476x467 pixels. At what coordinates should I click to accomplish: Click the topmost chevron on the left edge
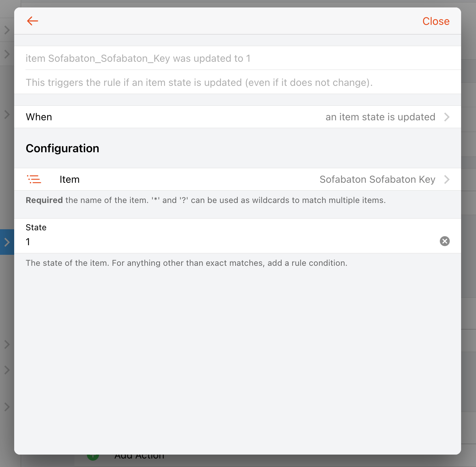7,30
